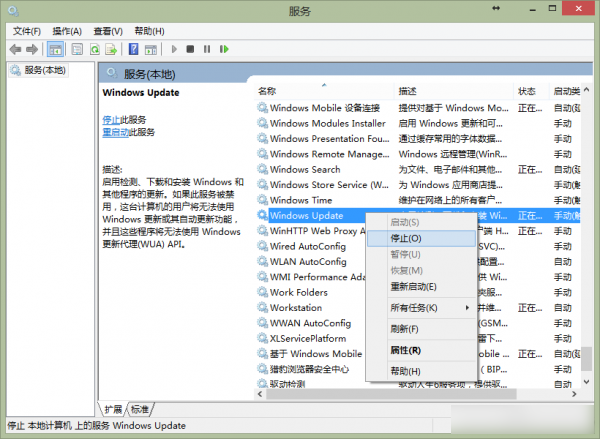The image size is (600, 439).
Task: Click the gear icon of Windows Time
Action: tap(262, 200)
